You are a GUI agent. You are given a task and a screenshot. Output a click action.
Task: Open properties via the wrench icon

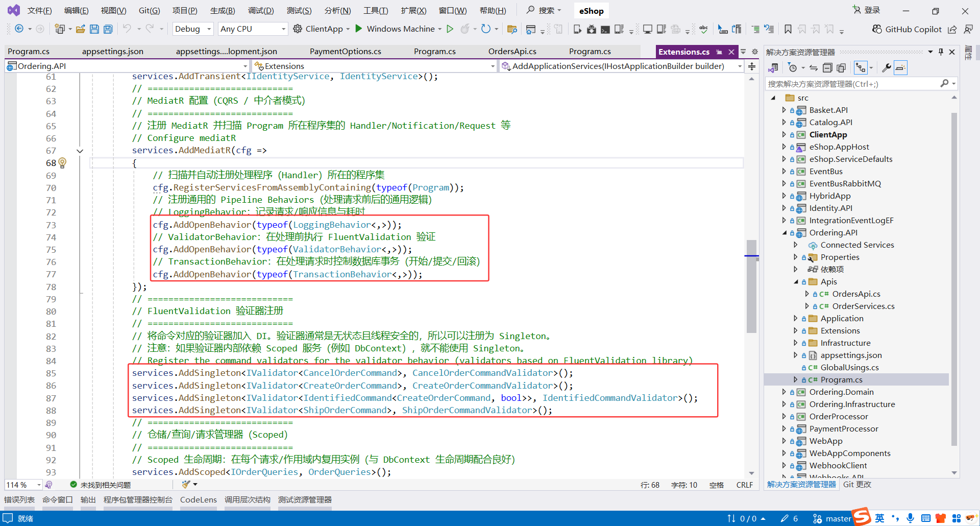tap(887, 68)
